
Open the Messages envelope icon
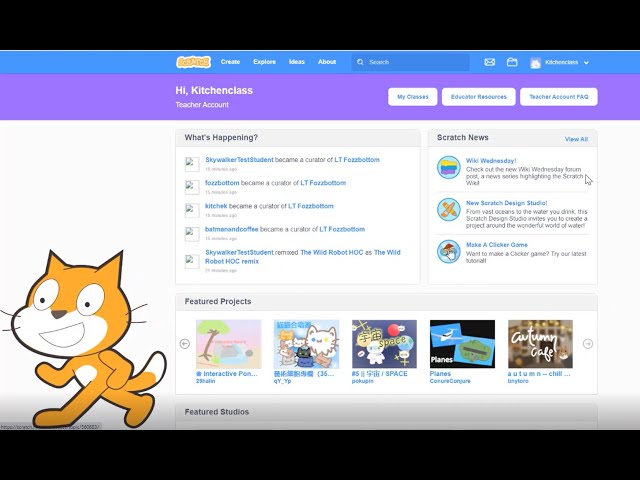[x=489, y=62]
